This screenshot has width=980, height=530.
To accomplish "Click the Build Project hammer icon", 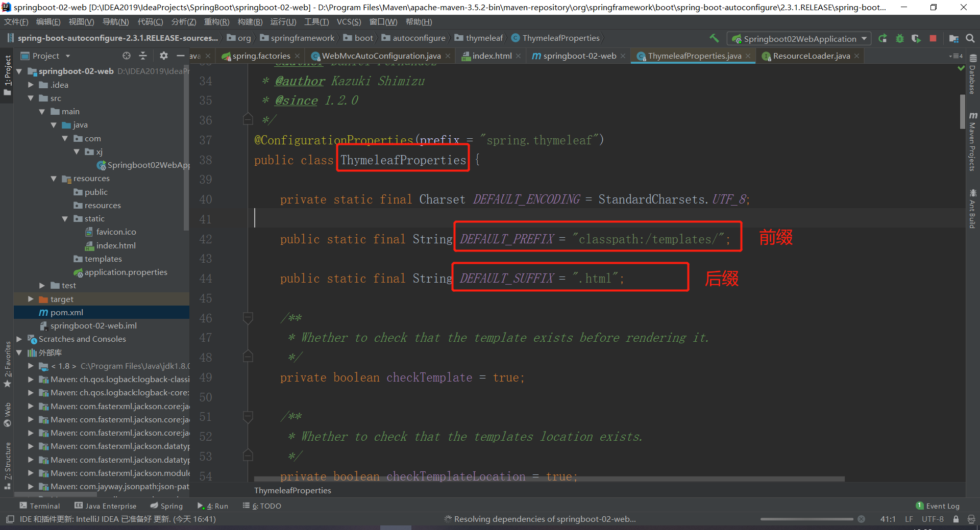I will point(714,38).
